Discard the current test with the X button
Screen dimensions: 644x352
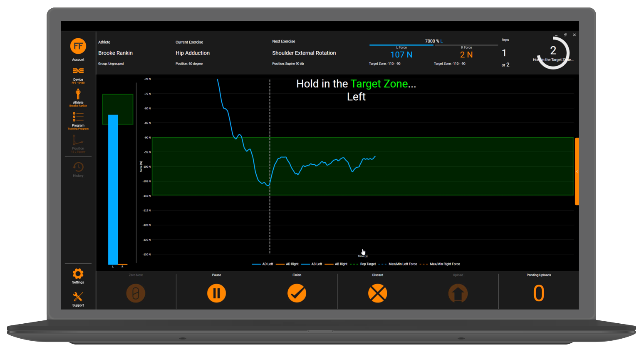click(378, 293)
